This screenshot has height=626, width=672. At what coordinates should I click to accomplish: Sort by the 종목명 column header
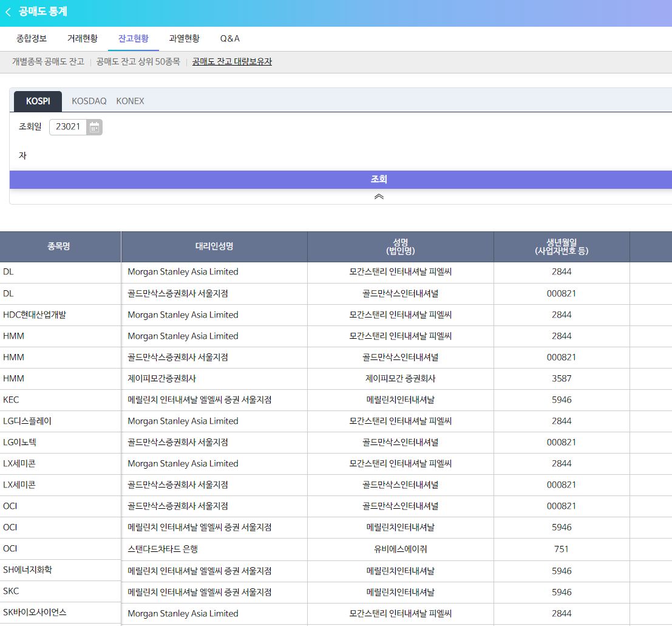pos(59,247)
